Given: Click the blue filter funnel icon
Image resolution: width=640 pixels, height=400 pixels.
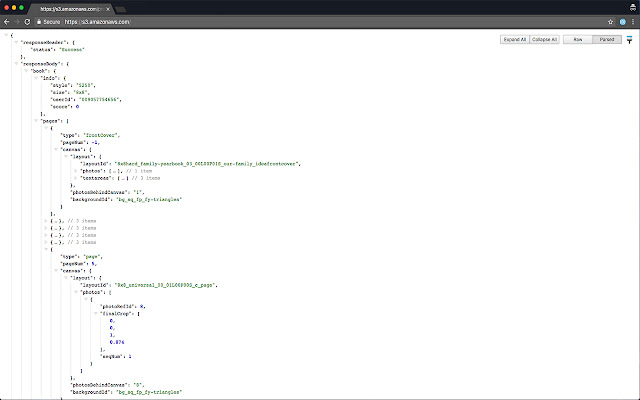Looking at the screenshot, I should tap(629, 40).
